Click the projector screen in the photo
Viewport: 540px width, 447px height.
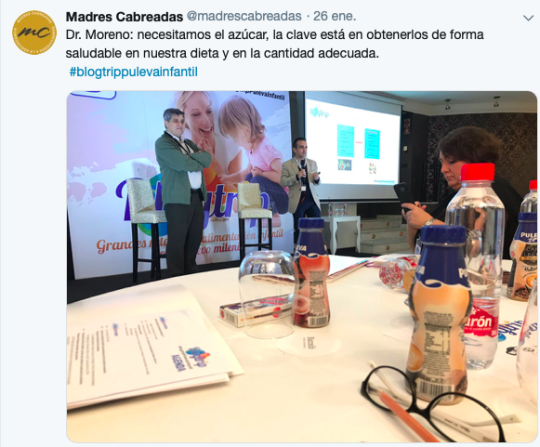click(x=353, y=146)
